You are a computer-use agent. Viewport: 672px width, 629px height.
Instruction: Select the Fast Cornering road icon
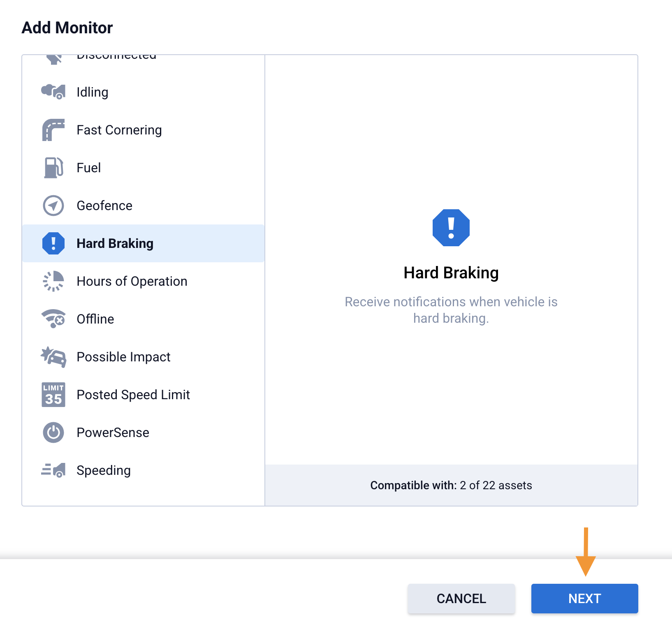click(53, 130)
